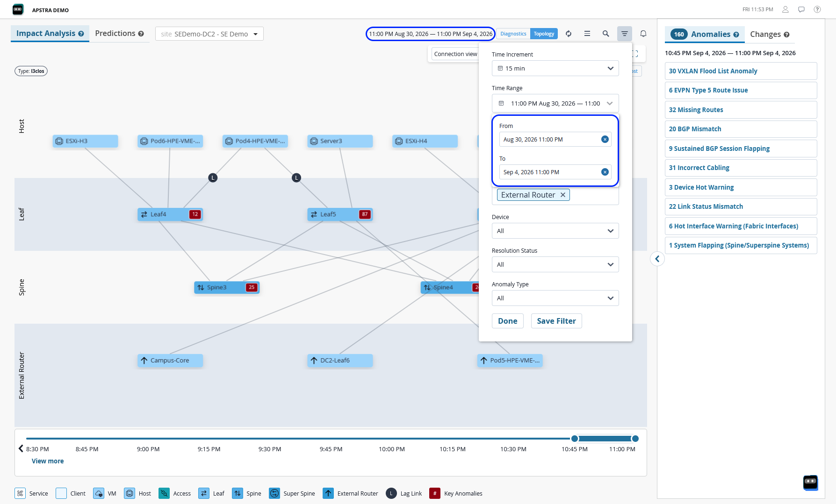
Task: Remove the External Router filter tag
Action: click(563, 195)
